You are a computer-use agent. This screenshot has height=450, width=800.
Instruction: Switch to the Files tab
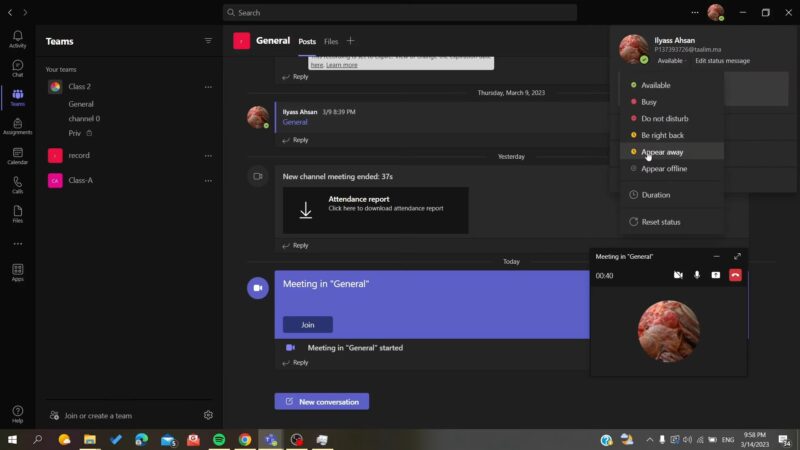[x=331, y=42]
